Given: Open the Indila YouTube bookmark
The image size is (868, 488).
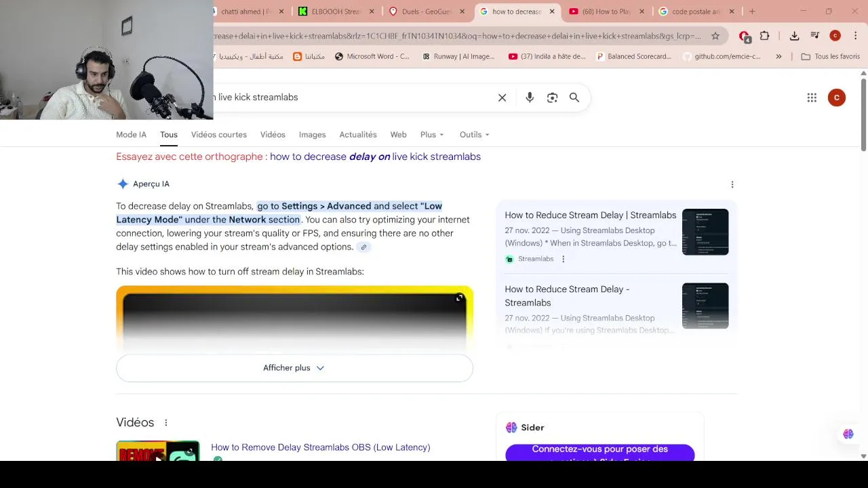Looking at the screenshot, I should coord(547,57).
